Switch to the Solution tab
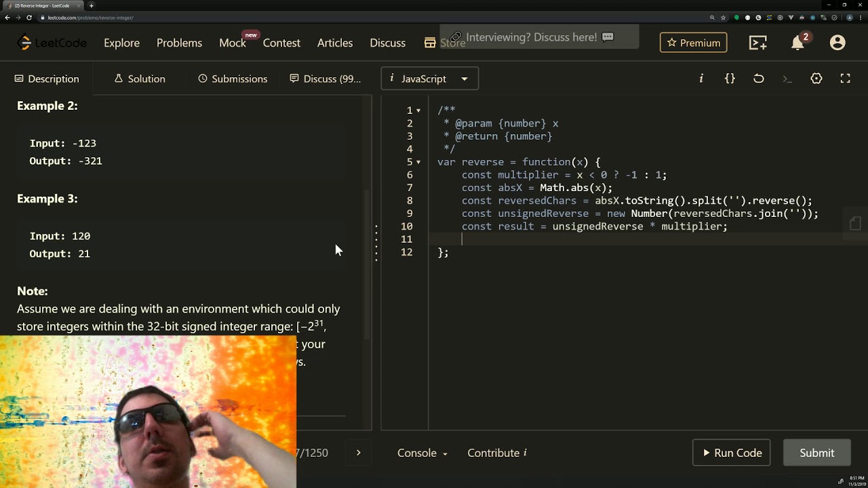 (x=139, y=79)
